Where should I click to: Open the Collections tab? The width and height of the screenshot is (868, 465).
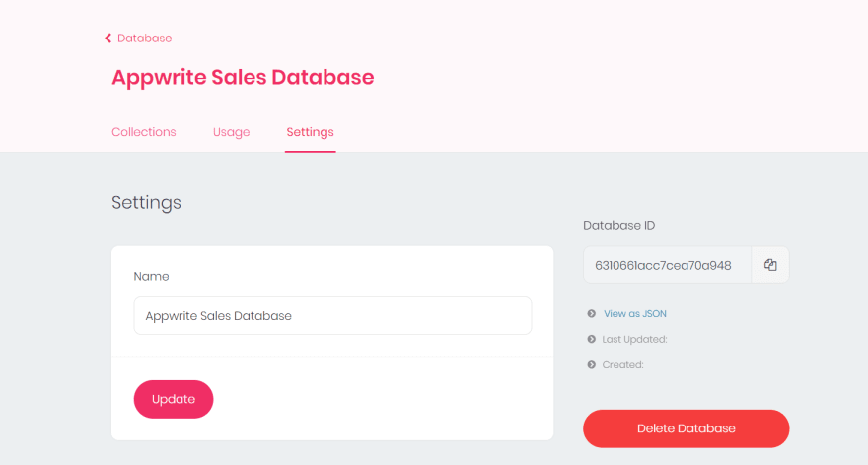click(x=144, y=132)
